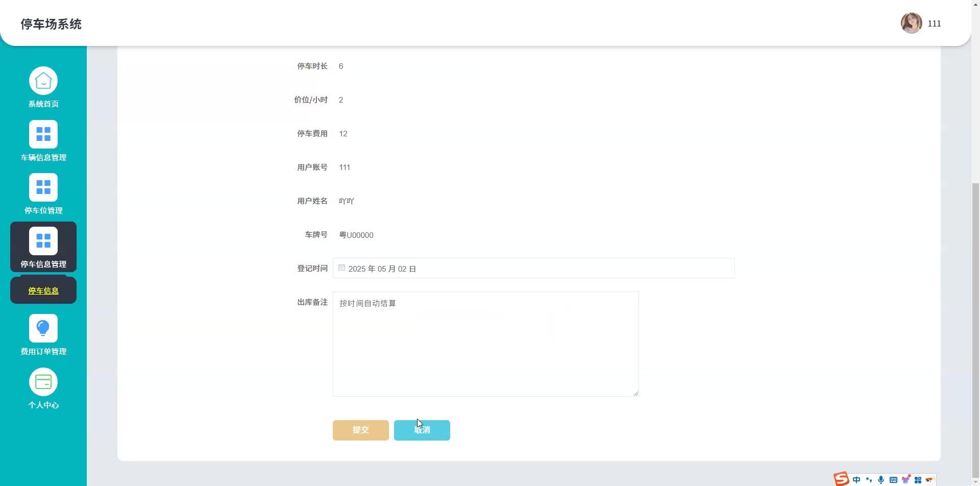Select the 停车信息 submenu item

[x=43, y=290]
